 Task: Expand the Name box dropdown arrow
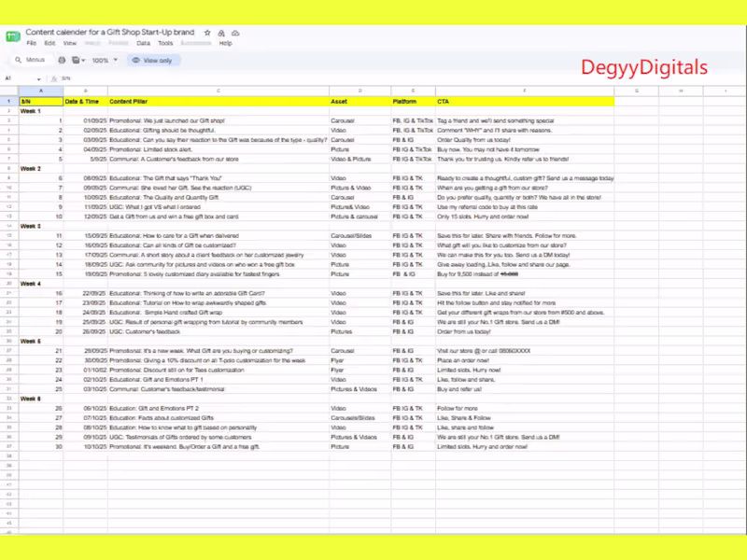click(x=38, y=79)
